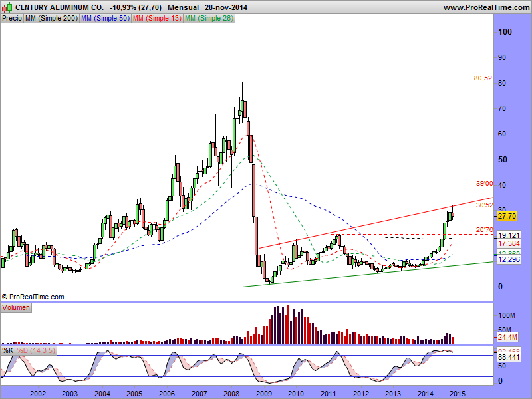Click the 80.52 resistance level label
This screenshot has height=399, width=532.
pos(483,78)
